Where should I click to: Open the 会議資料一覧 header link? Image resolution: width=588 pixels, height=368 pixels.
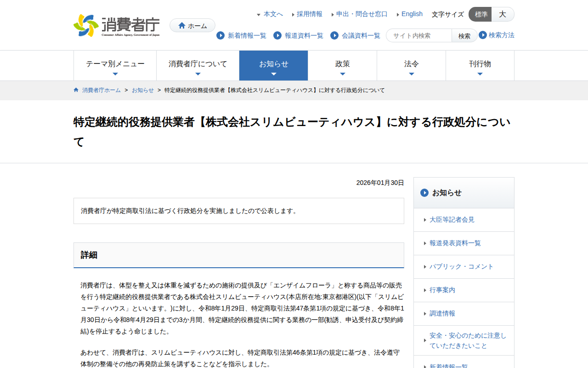coord(361,35)
